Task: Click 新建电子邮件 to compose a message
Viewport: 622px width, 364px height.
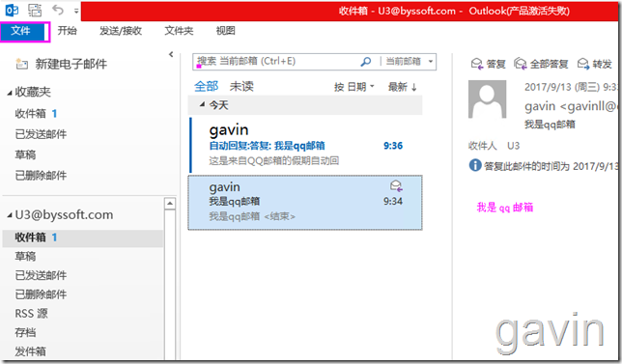Action: 71,64
